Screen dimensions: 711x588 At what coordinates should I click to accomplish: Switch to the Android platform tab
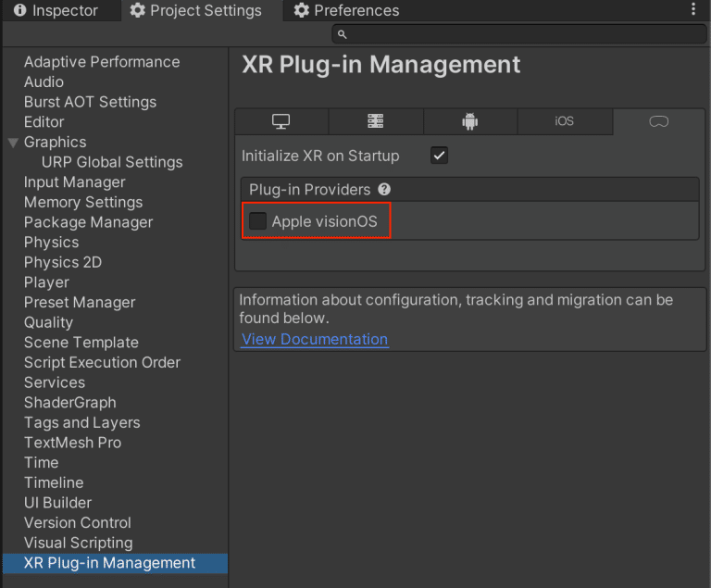[x=469, y=121]
